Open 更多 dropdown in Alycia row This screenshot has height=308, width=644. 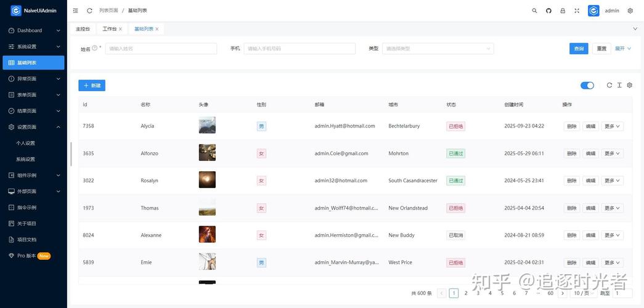(x=613, y=126)
